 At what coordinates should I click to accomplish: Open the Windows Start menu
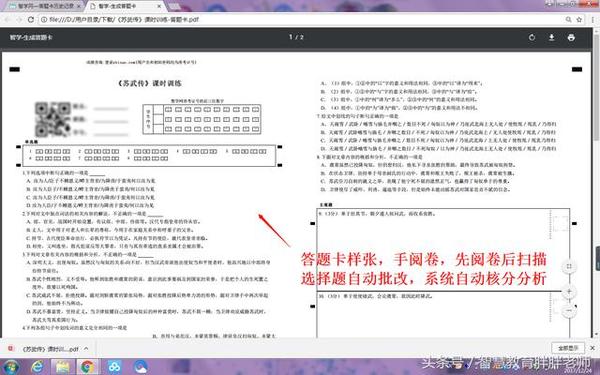point(10,367)
